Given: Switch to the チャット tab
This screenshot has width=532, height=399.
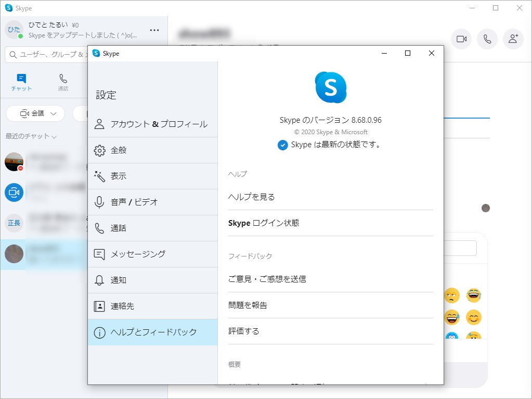Looking at the screenshot, I should tap(21, 82).
